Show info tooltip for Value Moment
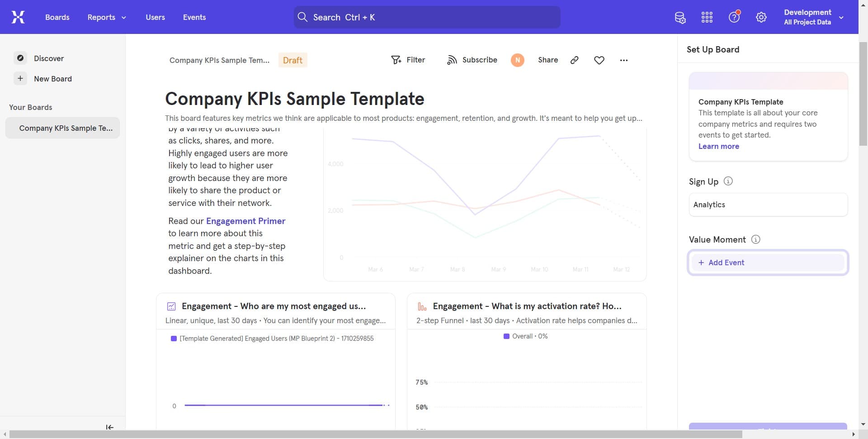This screenshot has width=868, height=439. coord(755,239)
